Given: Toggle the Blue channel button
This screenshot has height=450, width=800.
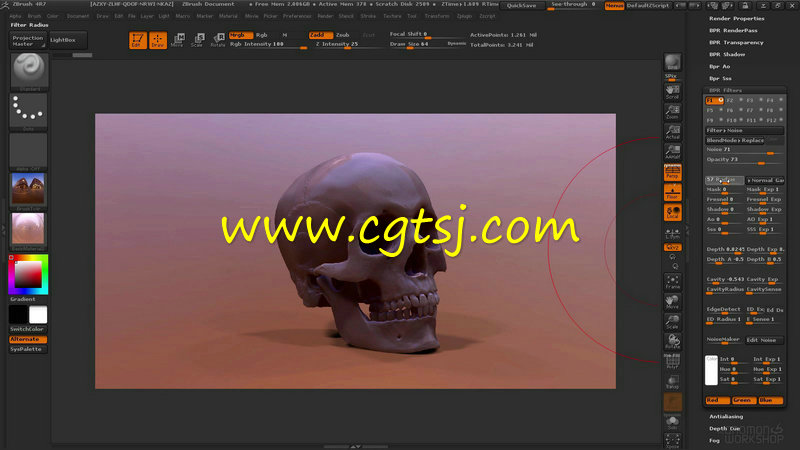Looking at the screenshot, I should pos(770,401).
